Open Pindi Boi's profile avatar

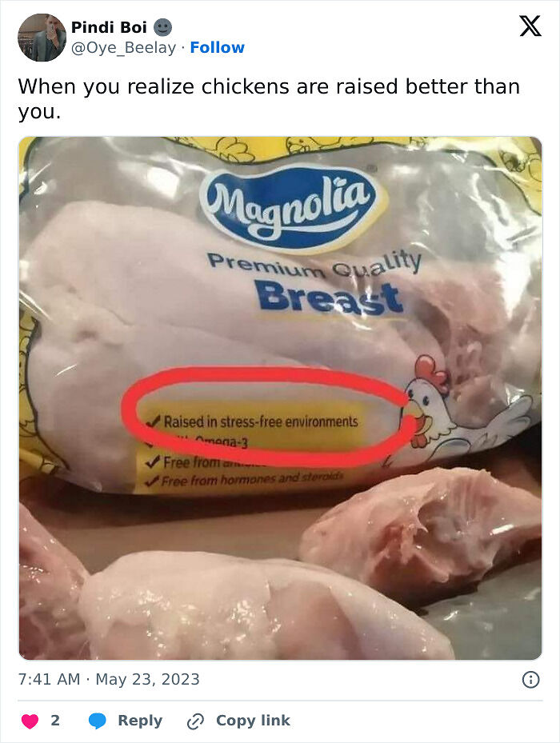(42, 38)
